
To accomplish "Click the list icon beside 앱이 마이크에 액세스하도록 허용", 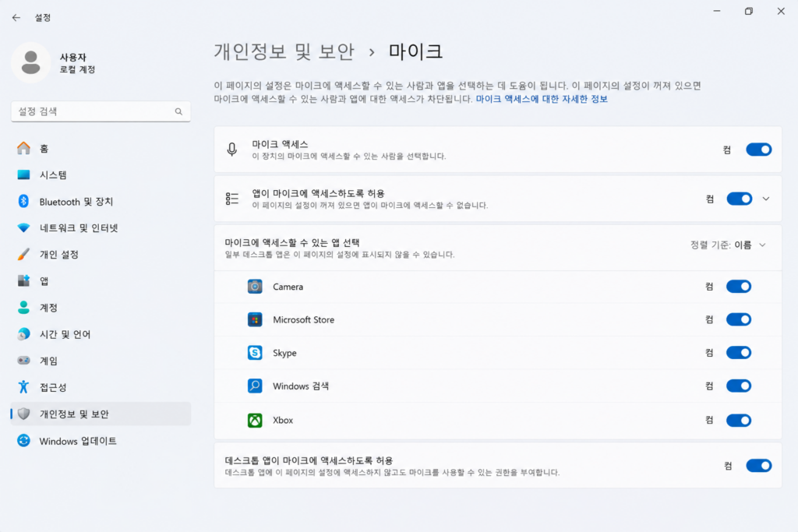I will 232,199.
